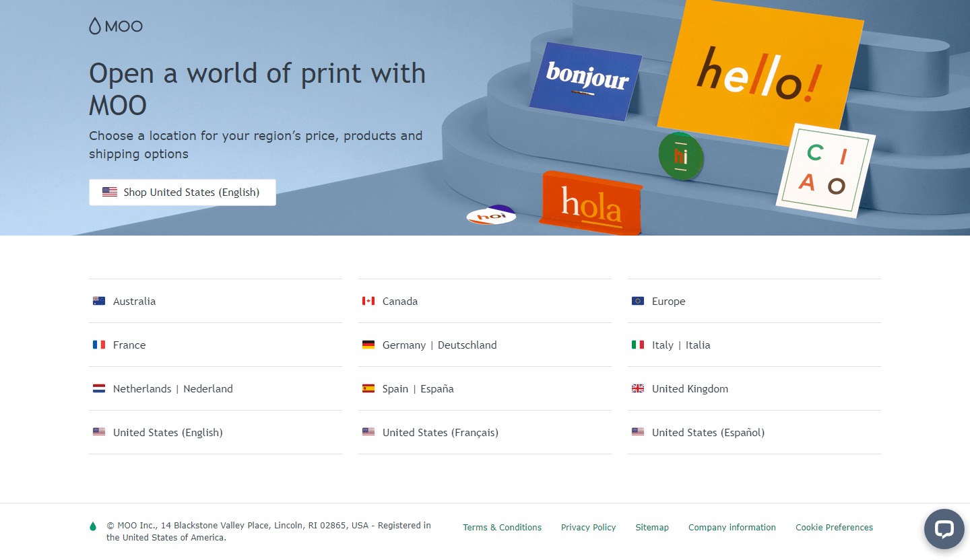The width and height of the screenshot is (970, 560).
Task: Select United States (Français) locale
Action: (x=441, y=432)
